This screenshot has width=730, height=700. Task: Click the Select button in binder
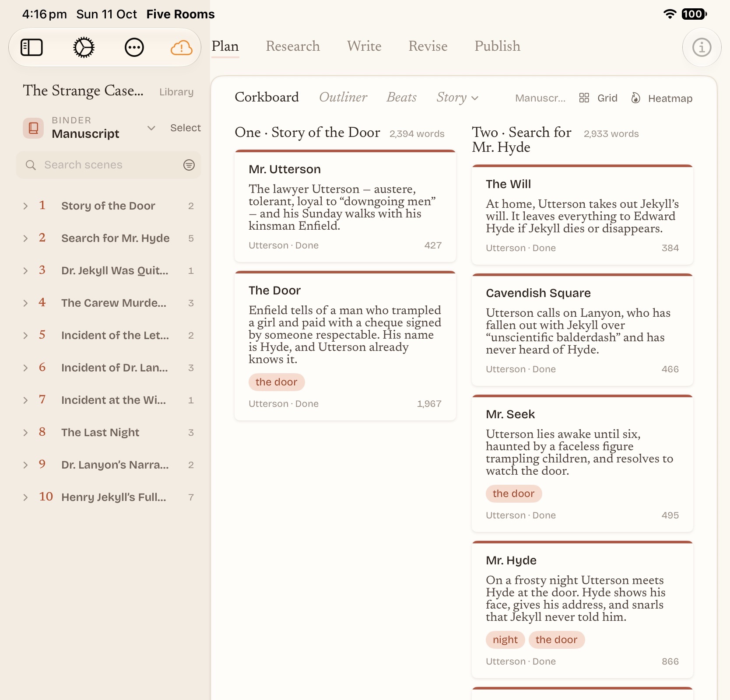point(186,128)
